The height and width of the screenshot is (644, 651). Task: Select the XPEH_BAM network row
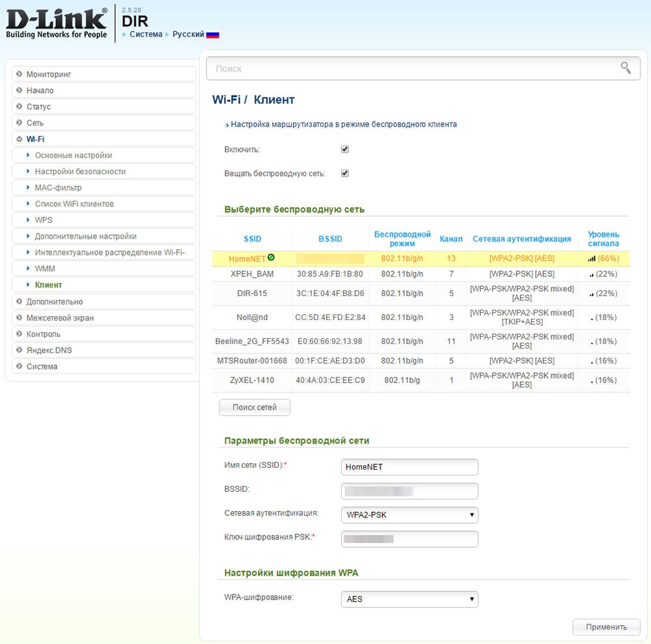pyautogui.click(x=421, y=274)
